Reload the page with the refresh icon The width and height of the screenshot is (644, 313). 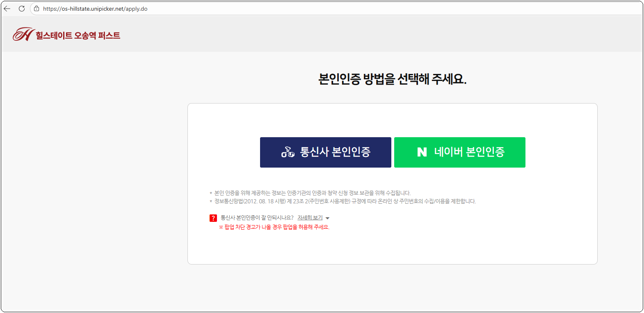click(22, 9)
